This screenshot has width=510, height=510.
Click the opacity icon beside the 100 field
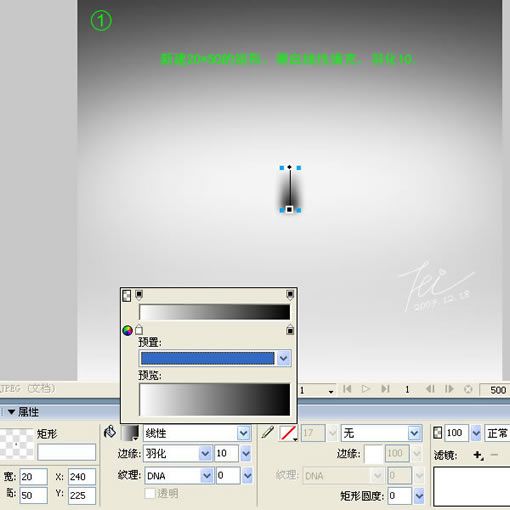437,433
